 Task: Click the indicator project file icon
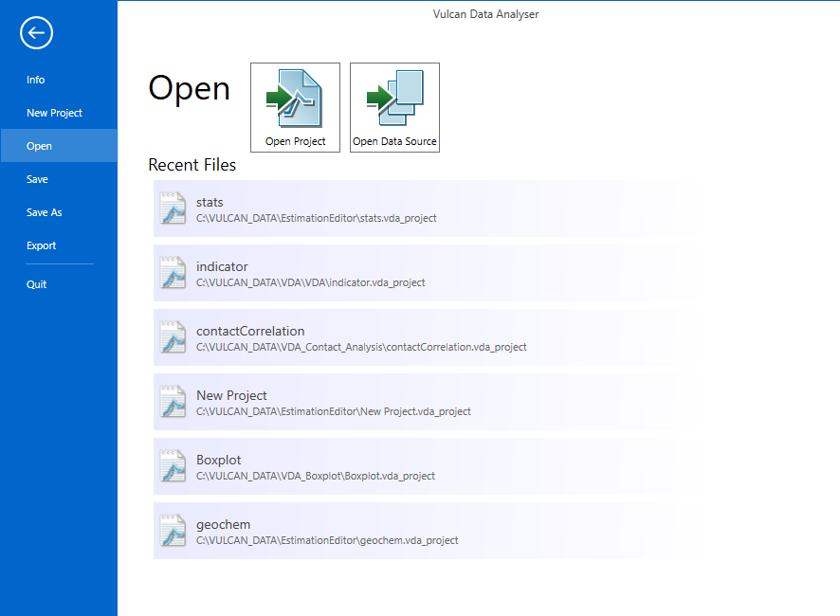click(173, 273)
